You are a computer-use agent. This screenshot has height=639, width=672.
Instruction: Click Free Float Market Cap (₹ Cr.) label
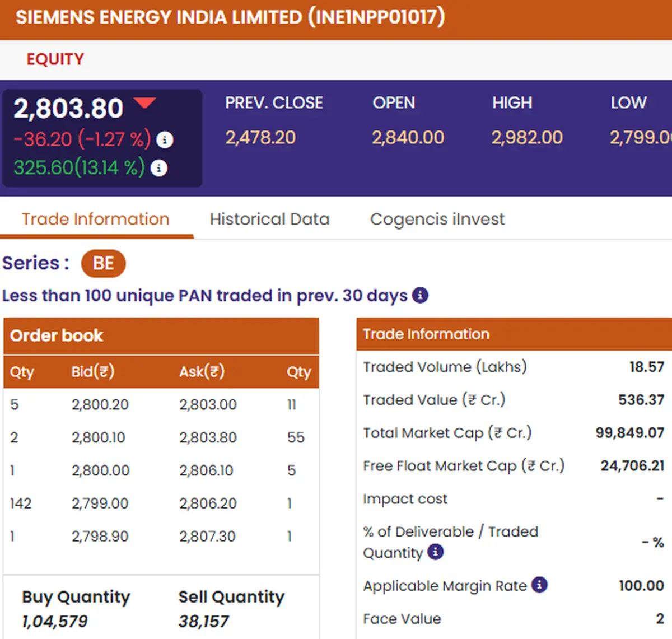click(x=464, y=466)
